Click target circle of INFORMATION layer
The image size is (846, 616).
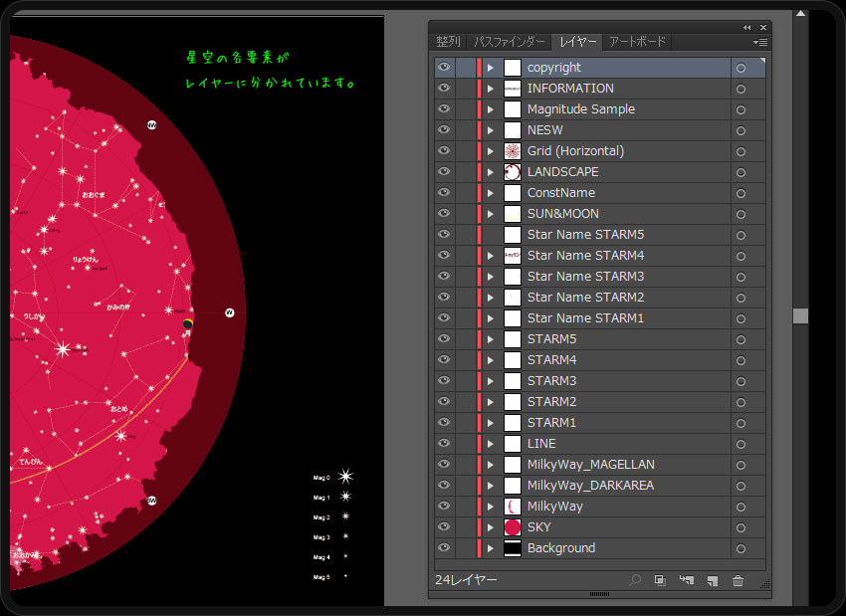click(x=740, y=89)
